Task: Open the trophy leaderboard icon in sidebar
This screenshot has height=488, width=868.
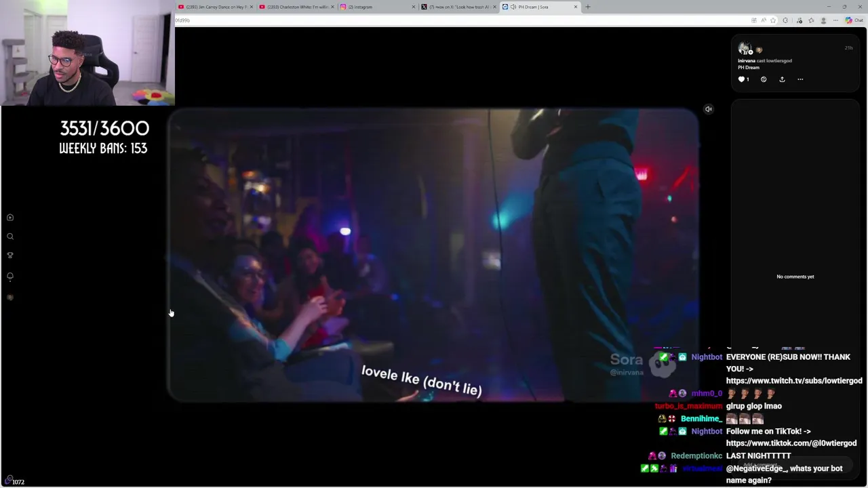Action: pyautogui.click(x=10, y=256)
